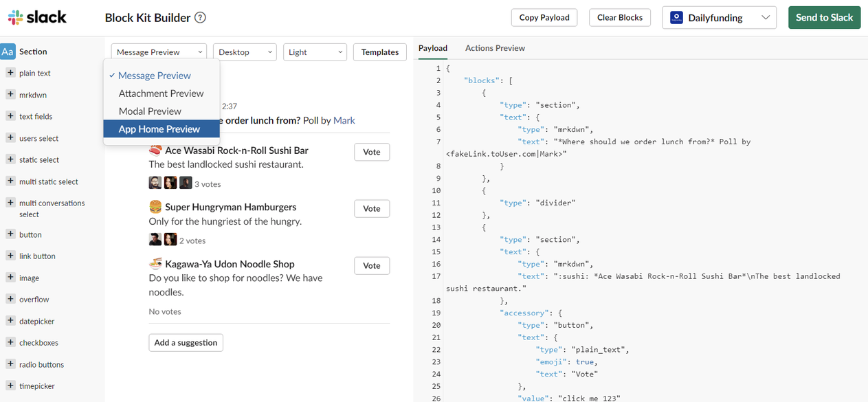
Task: Add a mrkdwn block with plus icon
Action: [x=10, y=94]
